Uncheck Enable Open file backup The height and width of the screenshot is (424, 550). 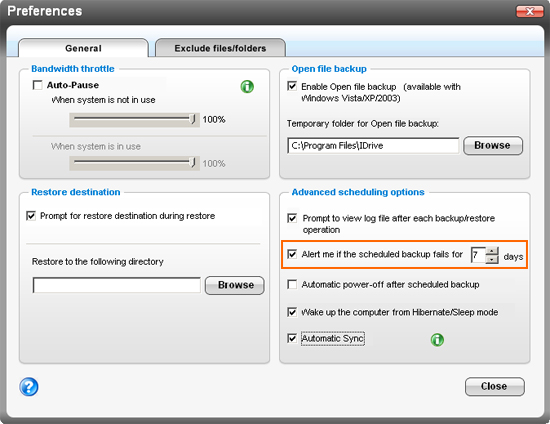click(x=292, y=86)
